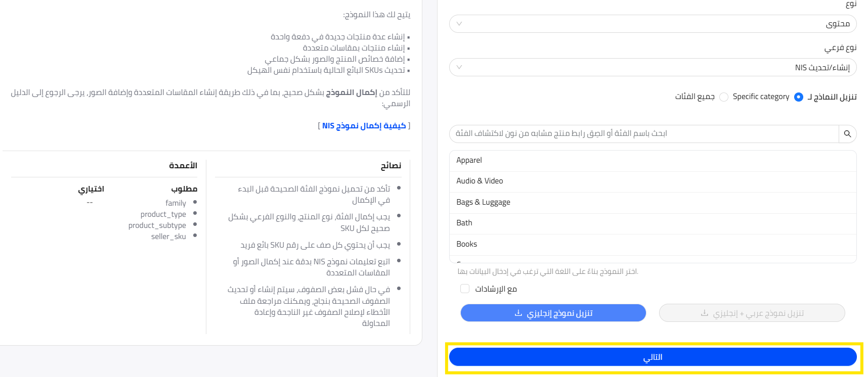This screenshot has width=868, height=377.
Task: Select the Bath category entry
Action: click(464, 223)
